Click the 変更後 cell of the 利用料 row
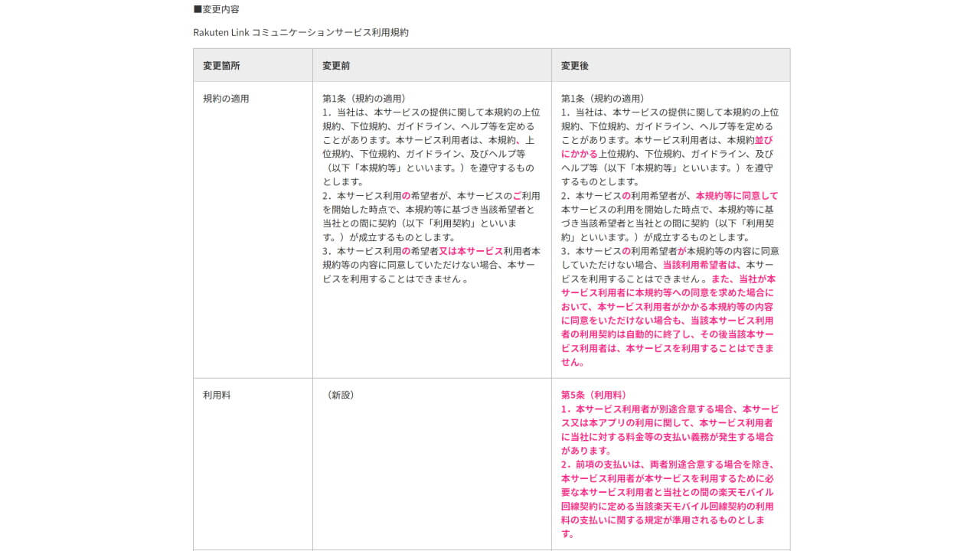 click(671, 463)
